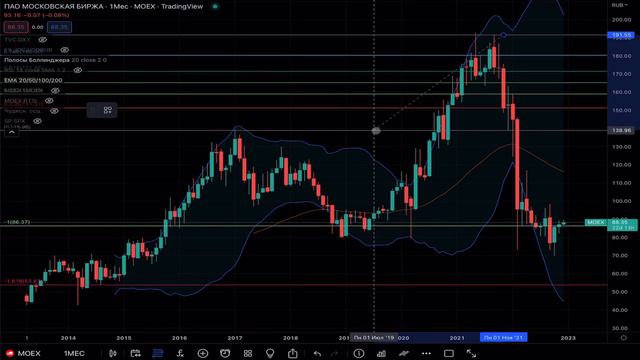Screen dimensions: 640x360
Task: Redo the last chart action
Action: pyautogui.click(x=335, y=353)
